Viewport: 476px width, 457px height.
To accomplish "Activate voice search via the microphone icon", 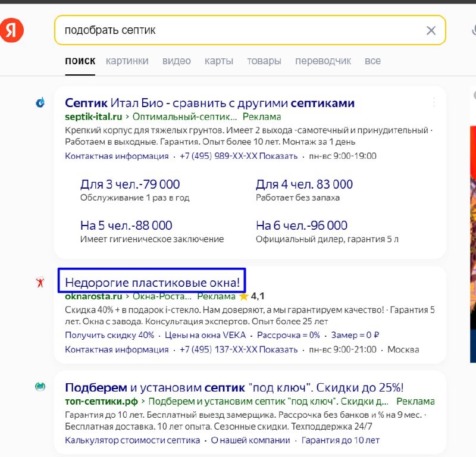I will click(473, 30).
